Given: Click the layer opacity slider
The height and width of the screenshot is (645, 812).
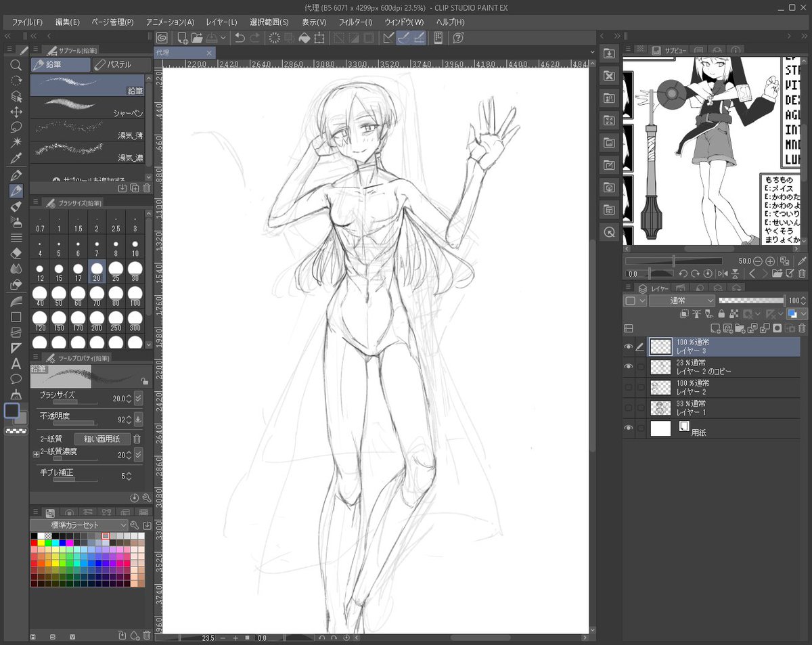Looking at the screenshot, I should click(751, 300).
